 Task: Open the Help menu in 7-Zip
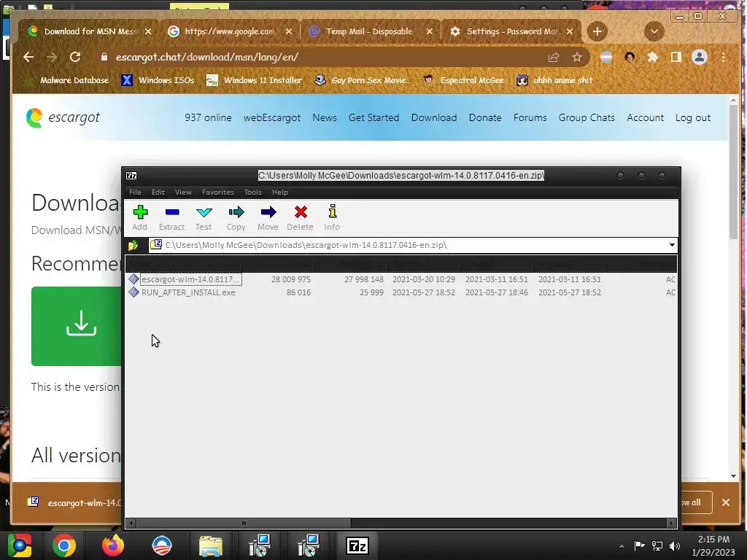pyautogui.click(x=279, y=192)
